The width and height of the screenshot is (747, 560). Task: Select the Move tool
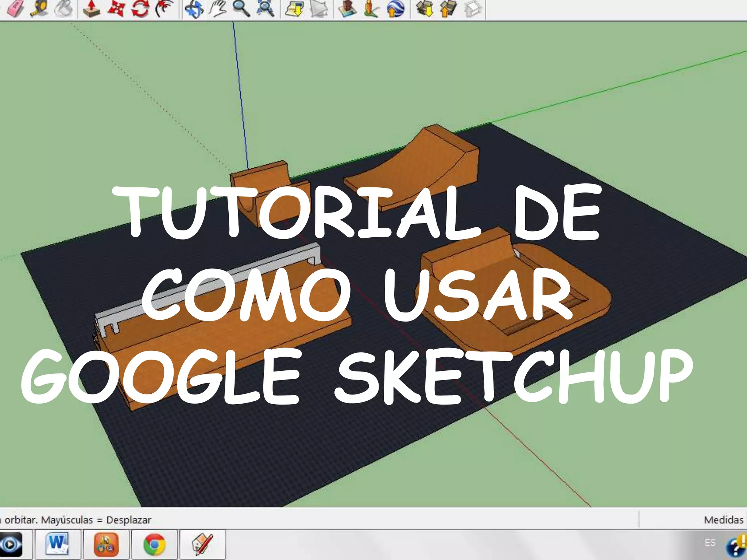click(116, 8)
